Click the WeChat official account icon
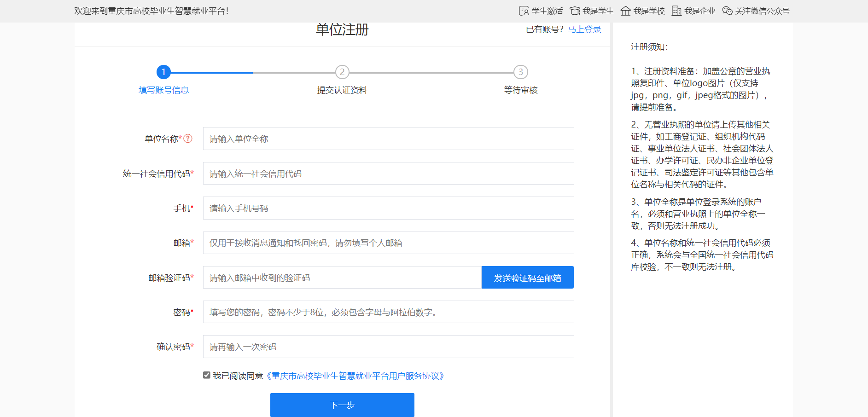 coord(727,11)
